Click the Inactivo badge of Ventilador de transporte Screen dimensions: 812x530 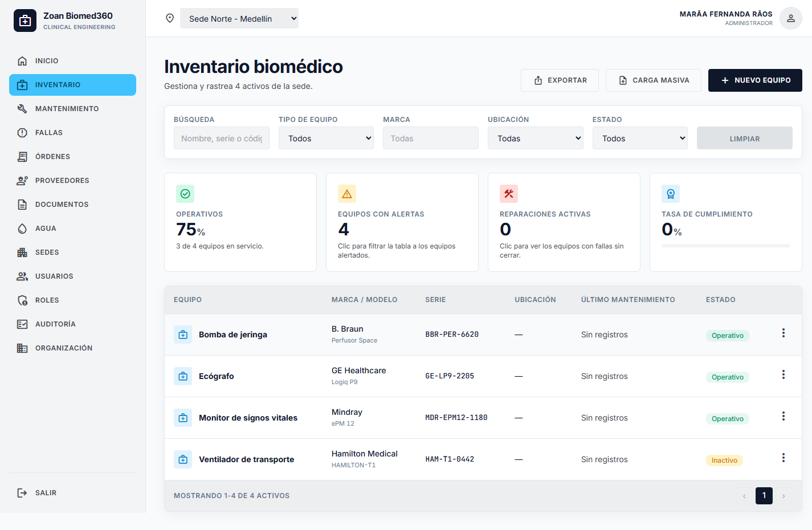[x=724, y=460]
